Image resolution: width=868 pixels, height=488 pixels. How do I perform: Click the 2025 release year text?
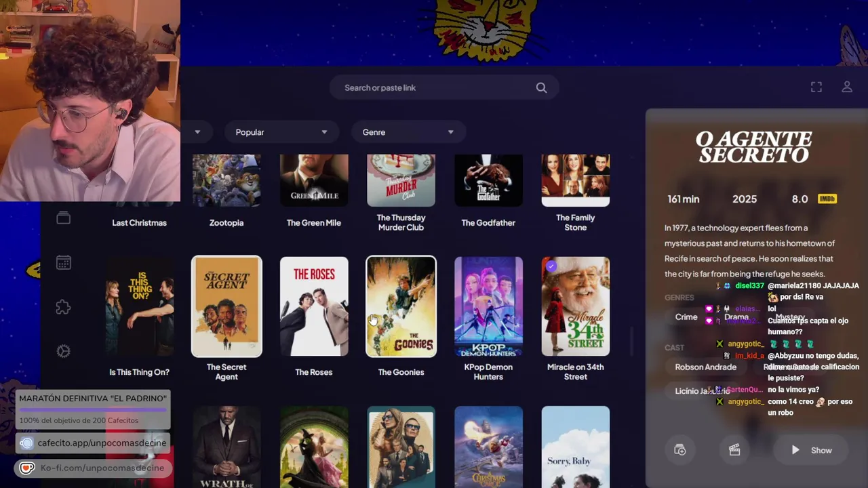pyautogui.click(x=745, y=199)
